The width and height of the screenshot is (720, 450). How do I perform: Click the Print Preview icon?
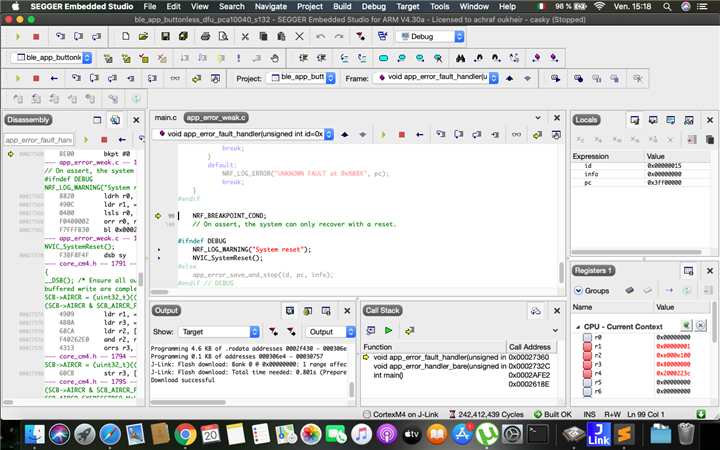click(223, 36)
